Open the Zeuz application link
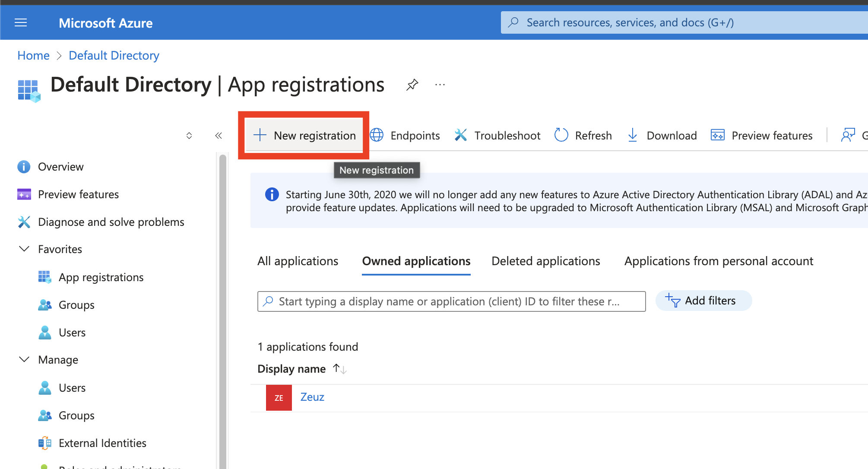 click(312, 397)
